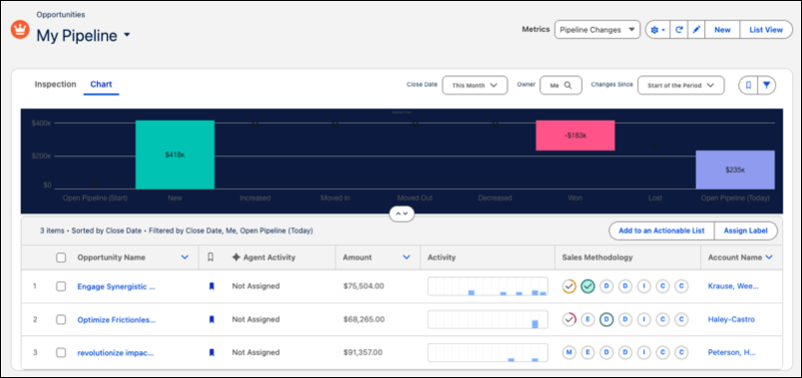Click the pencil edit icon

[x=696, y=30]
